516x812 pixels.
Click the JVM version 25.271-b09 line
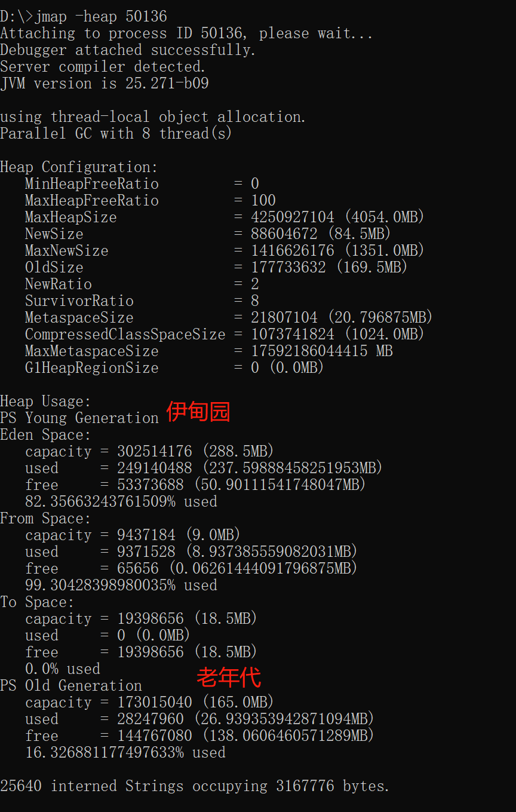[x=105, y=83]
